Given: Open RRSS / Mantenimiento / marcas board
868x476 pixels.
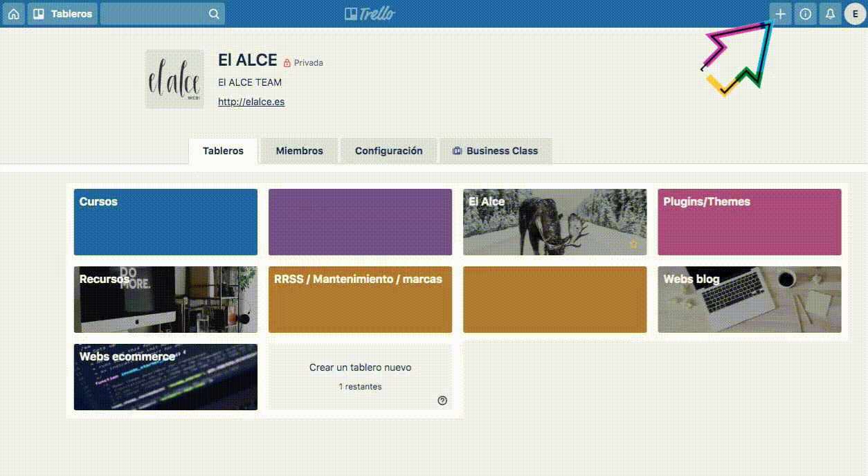Looking at the screenshot, I should 360,300.
